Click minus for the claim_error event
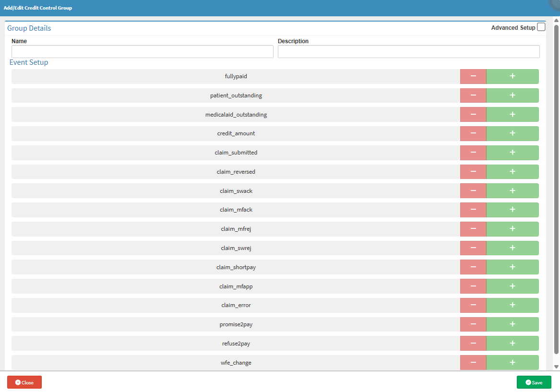The height and width of the screenshot is (392, 560). (473, 305)
